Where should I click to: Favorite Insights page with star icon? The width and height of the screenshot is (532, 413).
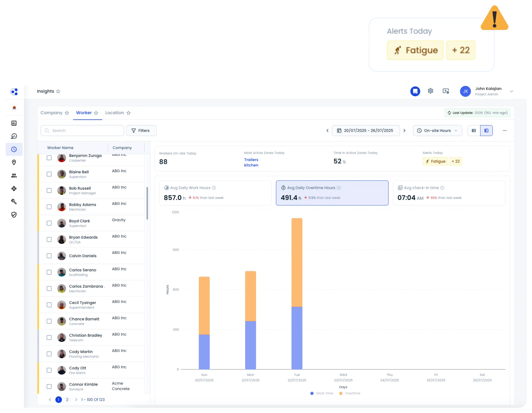coord(58,91)
